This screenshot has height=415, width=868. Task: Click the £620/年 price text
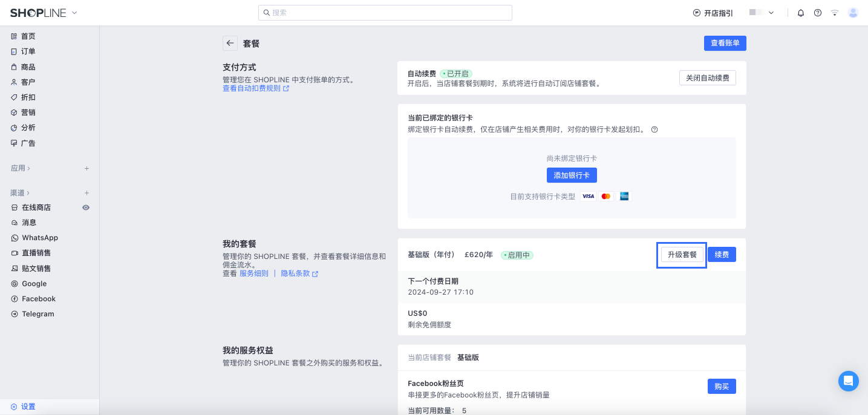[x=479, y=255]
